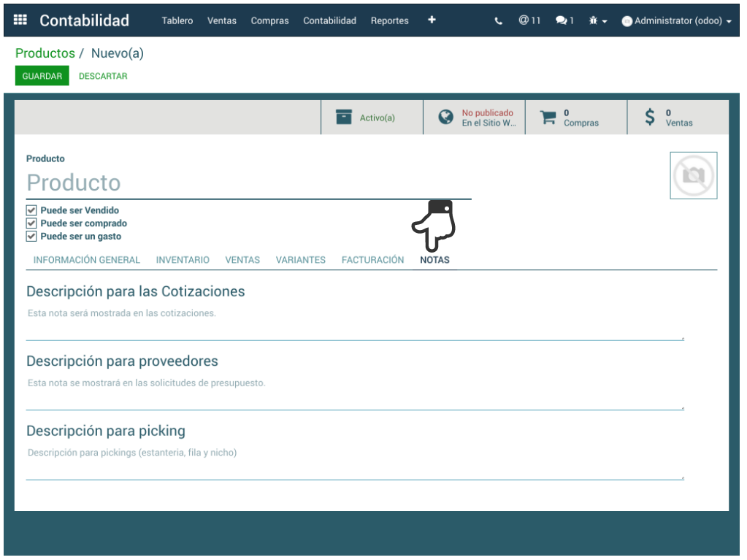This screenshot has height=560, width=747.
Task: Expand the Administrator (odoo) user menu
Action: pyautogui.click(x=677, y=21)
